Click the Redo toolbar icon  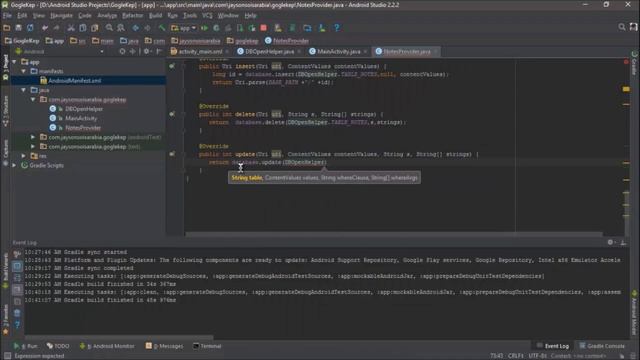point(56,28)
